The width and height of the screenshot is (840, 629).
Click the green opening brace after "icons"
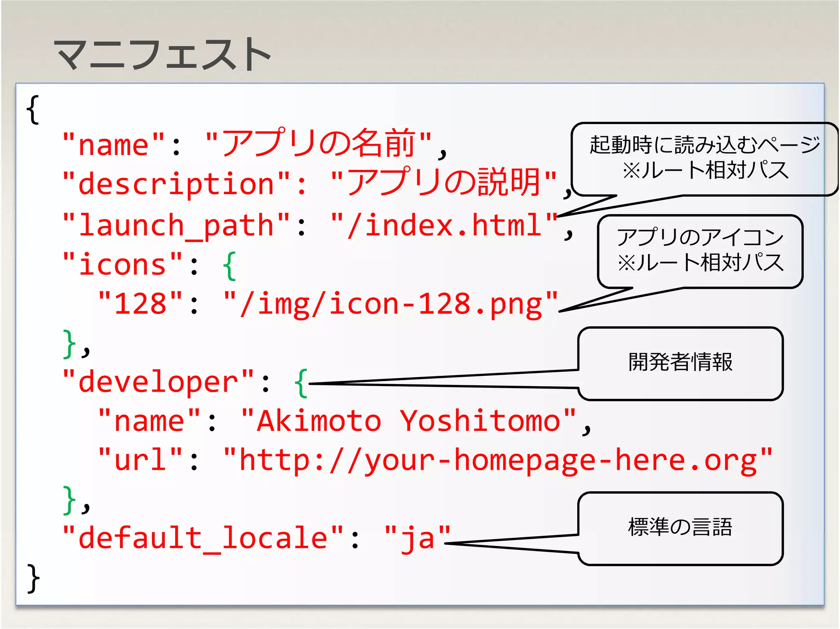pos(229,266)
